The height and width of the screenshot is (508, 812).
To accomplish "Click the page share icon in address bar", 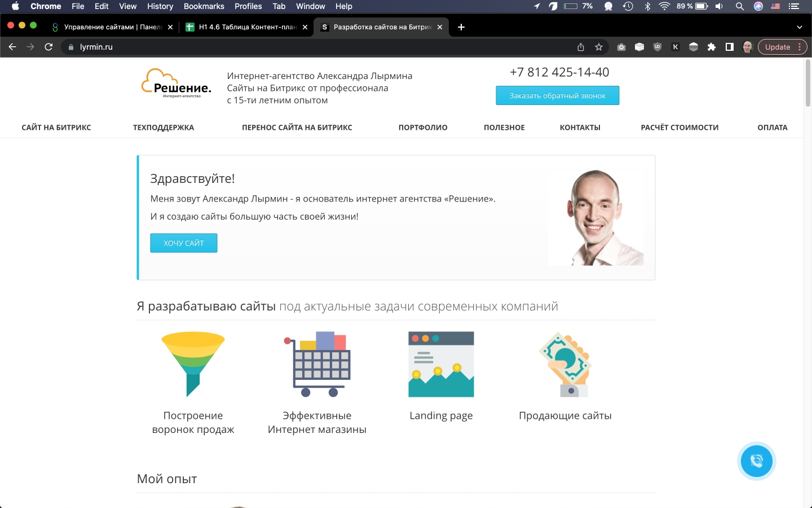I will pyautogui.click(x=581, y=47).
